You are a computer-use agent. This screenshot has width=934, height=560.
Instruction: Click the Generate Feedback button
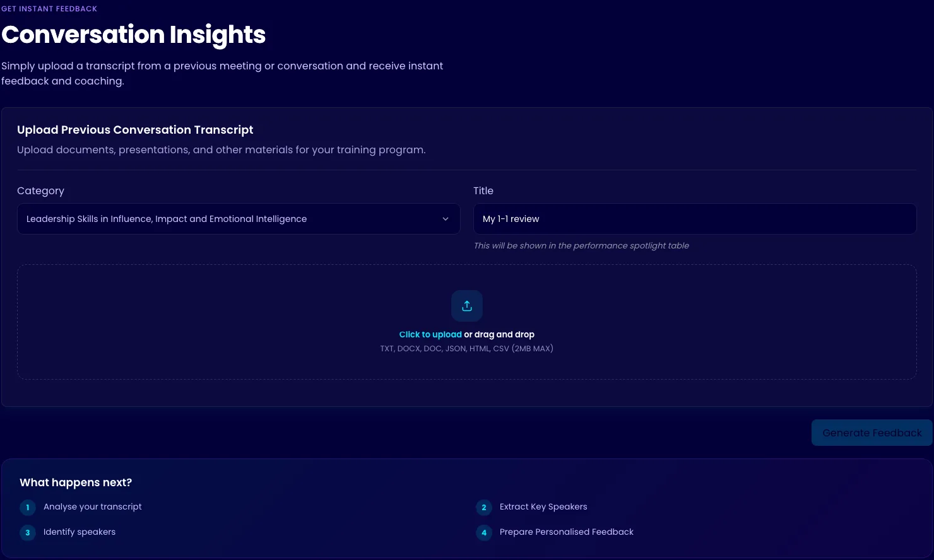point(872,433)
